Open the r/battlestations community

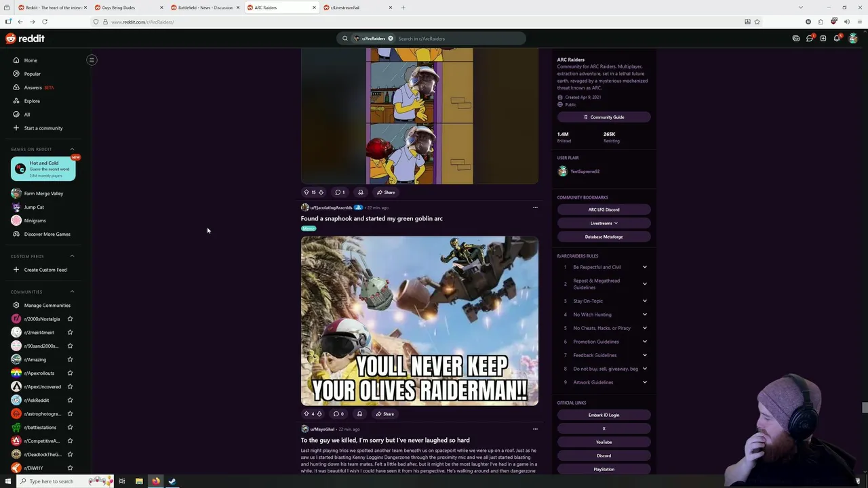tap(40, 427)
